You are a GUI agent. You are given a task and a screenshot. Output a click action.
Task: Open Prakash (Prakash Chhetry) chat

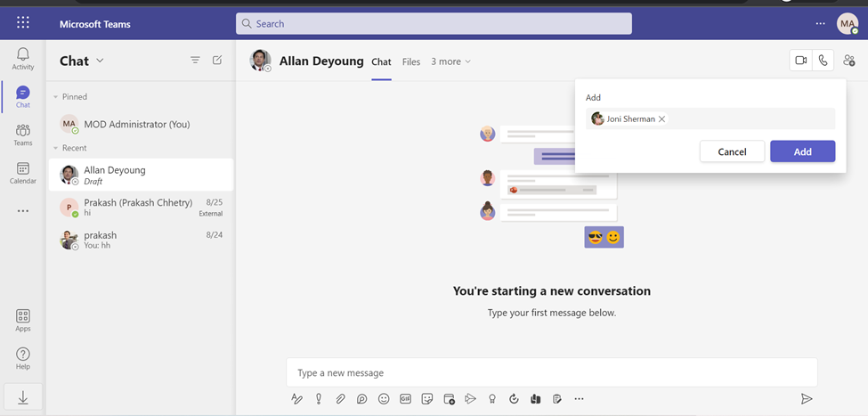pos(142,208)
